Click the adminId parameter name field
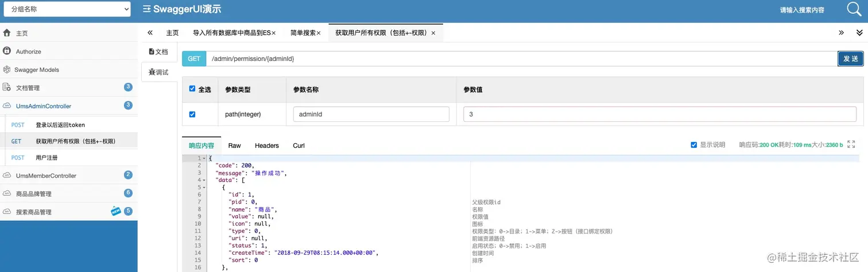Screen dimensions: 868x272 coord(371,114)
